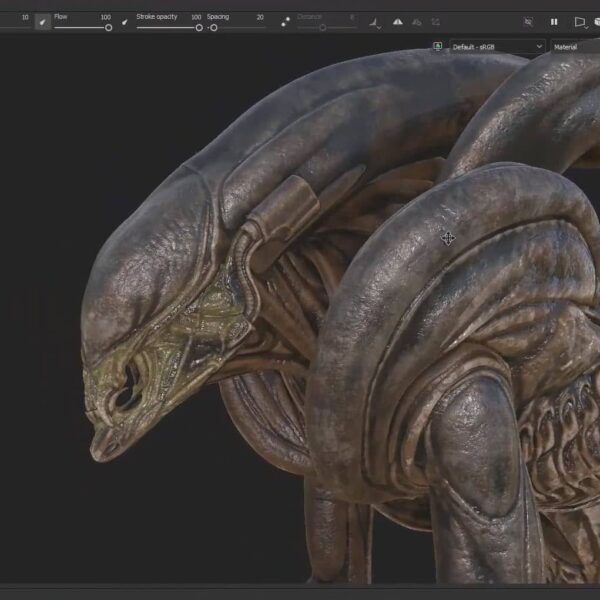The height and width of the screenshot is (600, 600).
Task: Open the symmetry settings dropdown
Action: coord(375,21)
